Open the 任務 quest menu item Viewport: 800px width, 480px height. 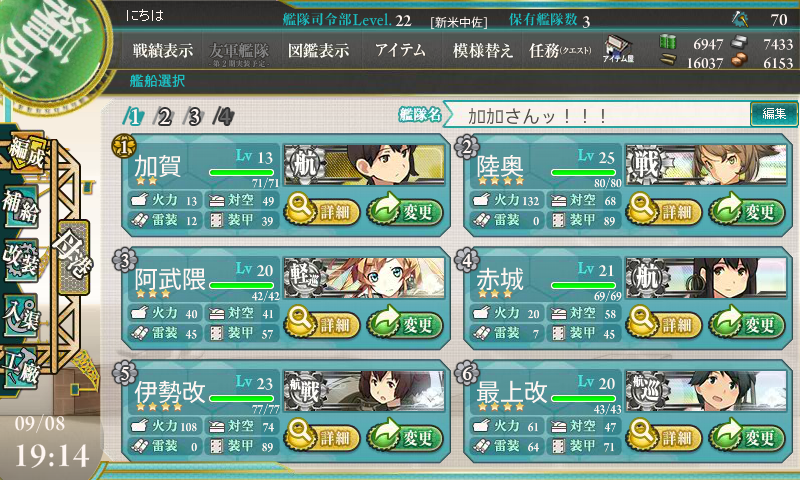560,50
